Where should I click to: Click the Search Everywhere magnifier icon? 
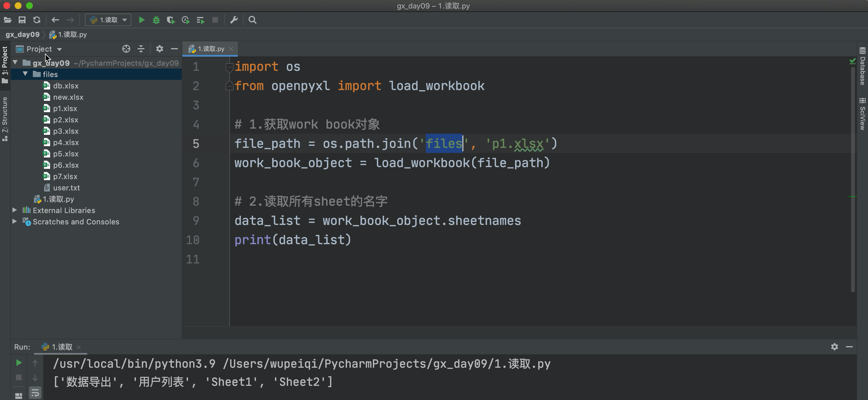[252, 20]
